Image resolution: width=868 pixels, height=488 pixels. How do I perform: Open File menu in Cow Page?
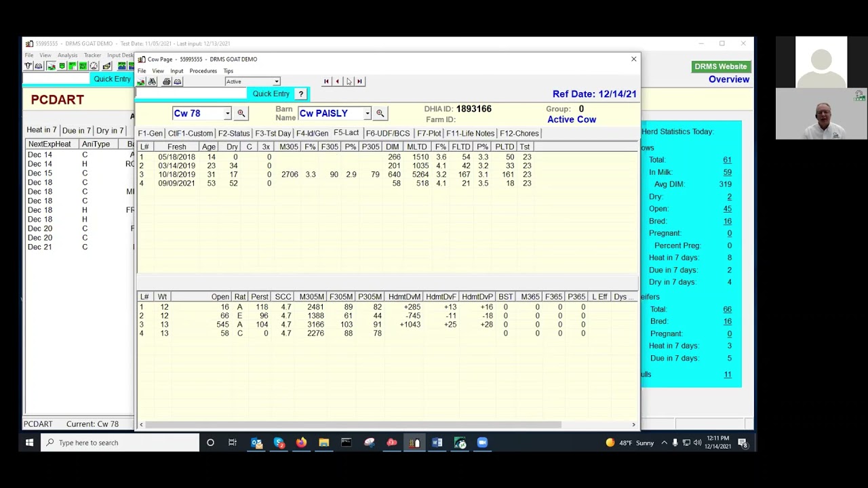(x=142, y=71)
